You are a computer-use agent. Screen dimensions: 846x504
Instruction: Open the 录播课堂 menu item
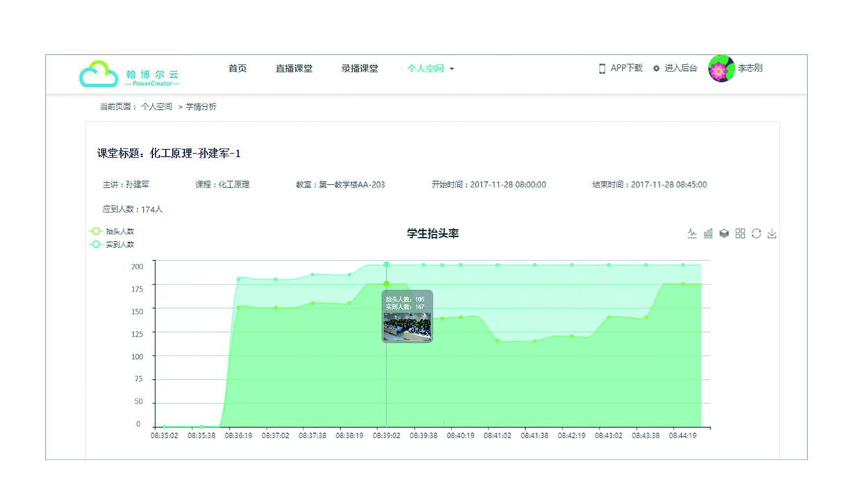tap(360, 69)
